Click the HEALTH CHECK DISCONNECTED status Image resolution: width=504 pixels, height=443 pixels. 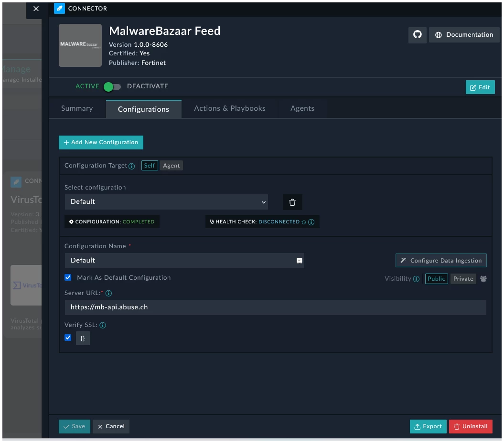click(x=262, y=221)
